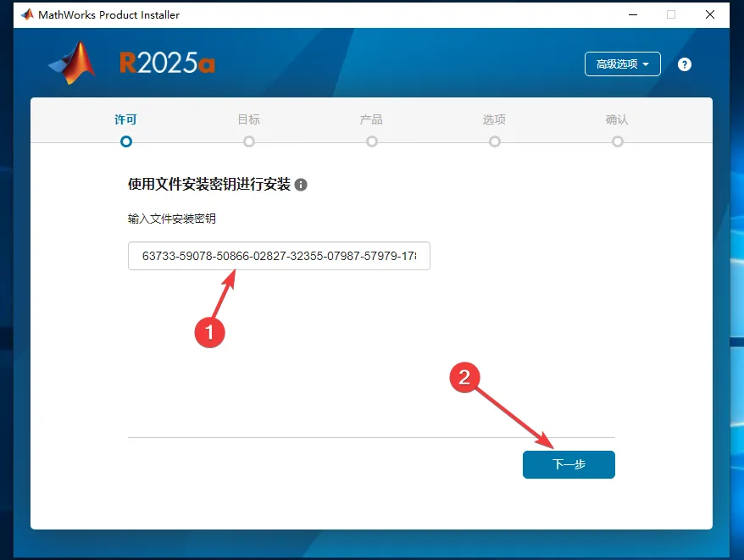The image size is (744, 560).
Task: Go to the 产品 step label
Action: coord(371,119)
